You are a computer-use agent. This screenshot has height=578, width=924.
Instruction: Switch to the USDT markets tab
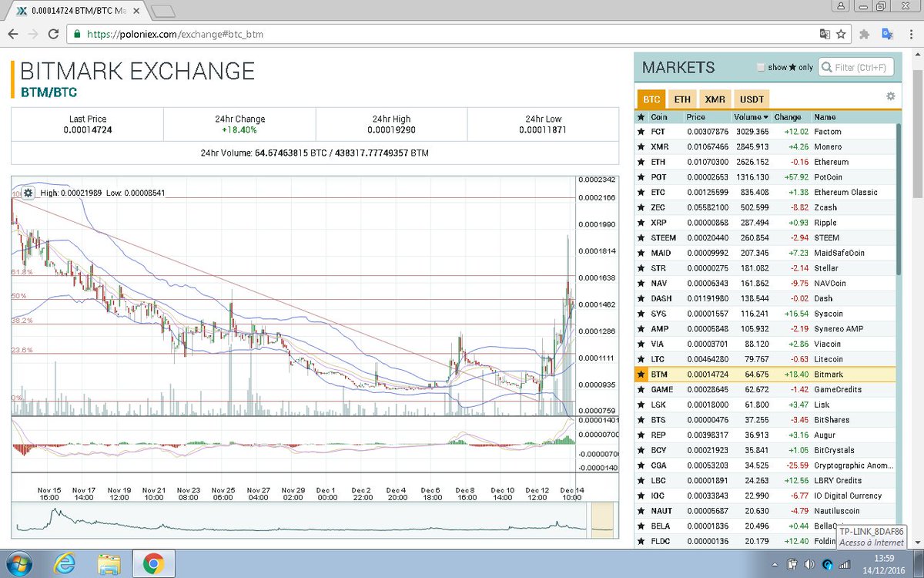[x=751, y=99]
